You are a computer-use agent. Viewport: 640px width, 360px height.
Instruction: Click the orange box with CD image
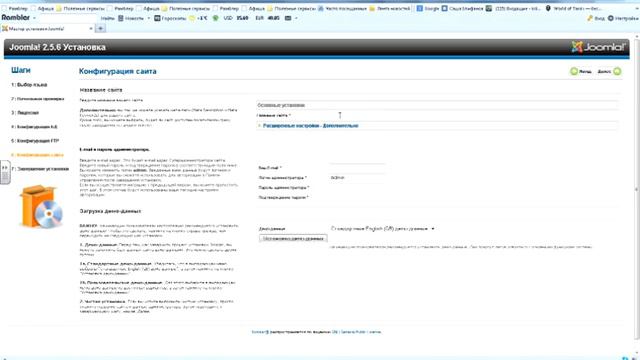[41, 207]
